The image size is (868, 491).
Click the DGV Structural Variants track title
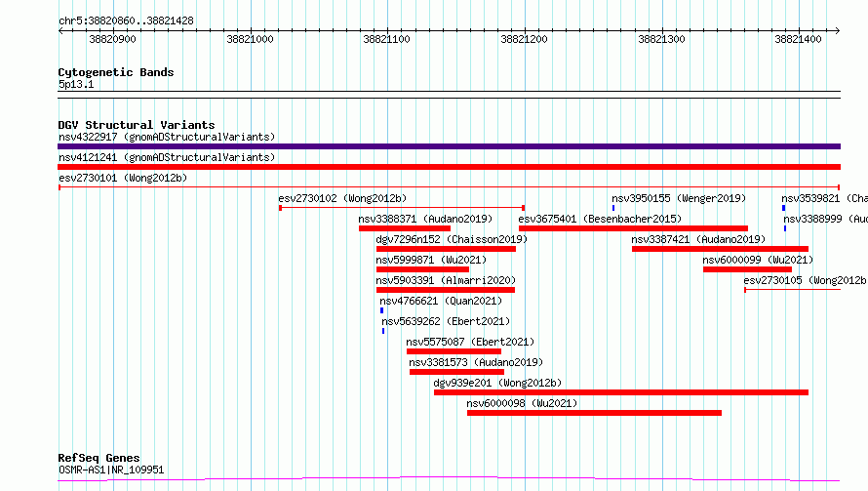pos(137,125)
